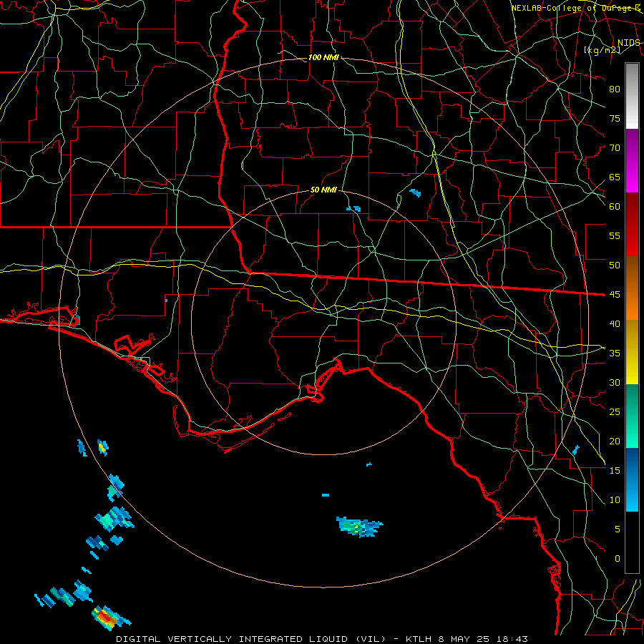The height and width of the screenshot is (644, 644).
Task: Click the legend value "70"
Action: 615,148
